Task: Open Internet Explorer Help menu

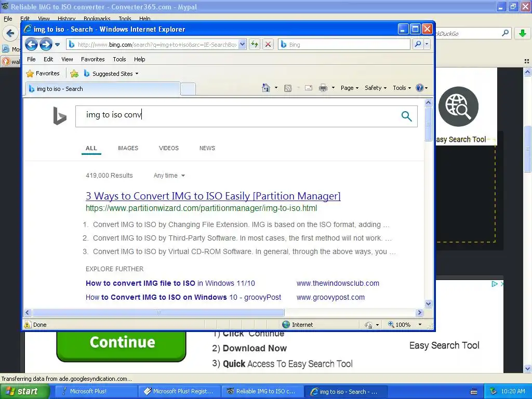Action: tap(139, 59)
